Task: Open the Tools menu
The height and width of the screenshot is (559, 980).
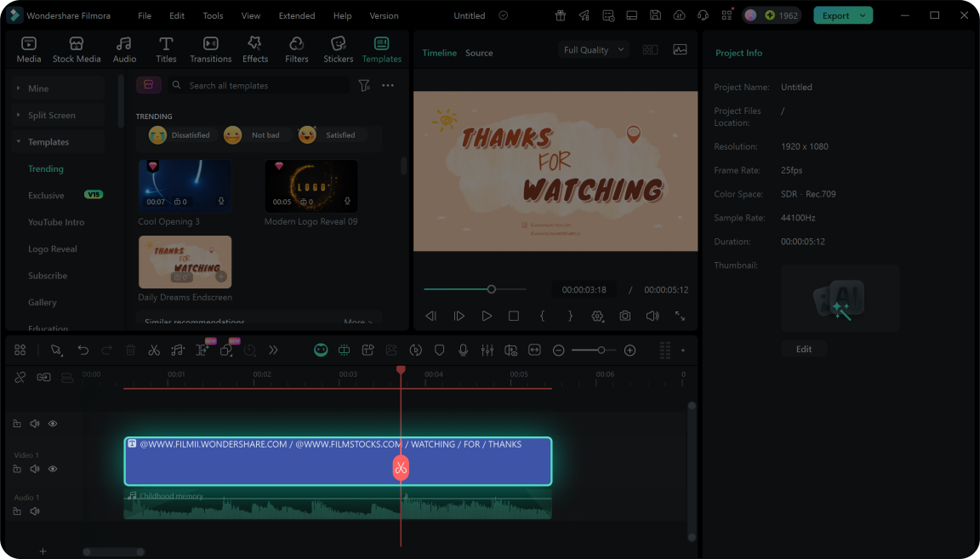Action: tap(213, 15)
